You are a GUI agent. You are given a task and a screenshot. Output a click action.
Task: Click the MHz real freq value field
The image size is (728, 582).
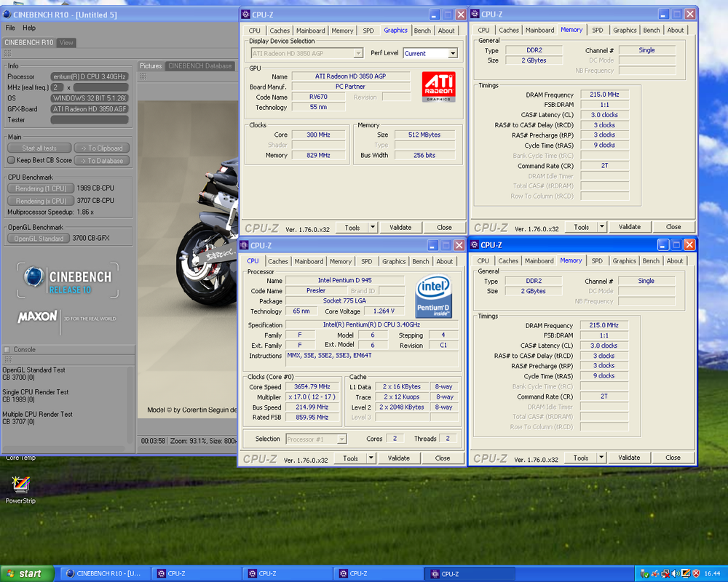pos(100,87)
